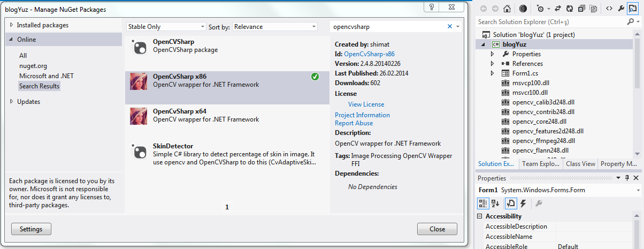Click the Home icon in Solution Explorer toolbar
Screen dimensions: 644x249
pos(508,9)
